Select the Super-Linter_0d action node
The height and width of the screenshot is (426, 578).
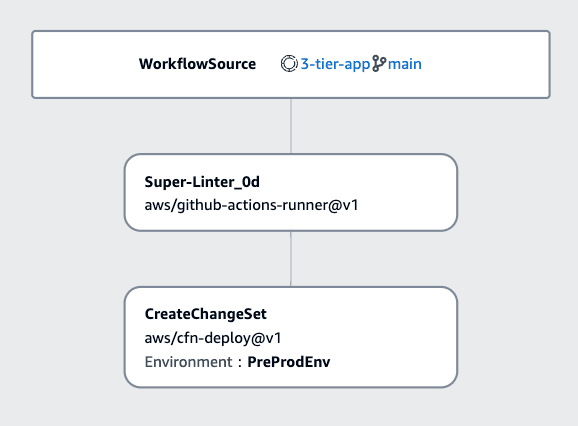291,192
